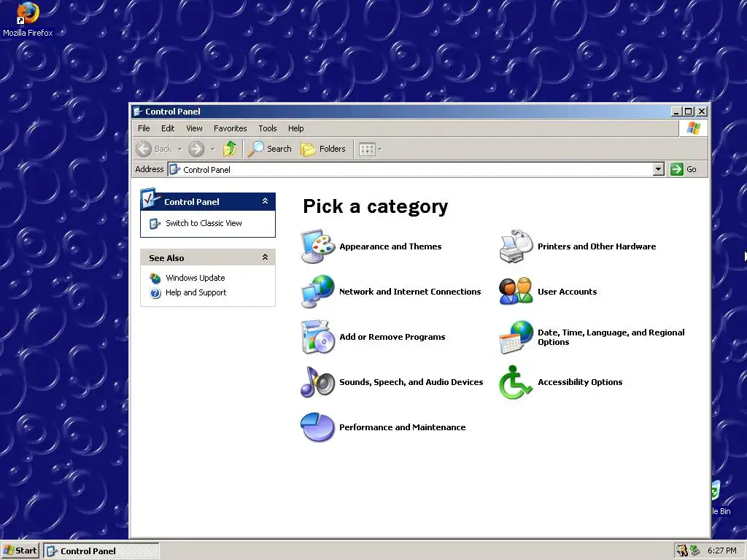Open the Help and Support link
This screenshot has height=560, width=747.
tap(196, 293)
